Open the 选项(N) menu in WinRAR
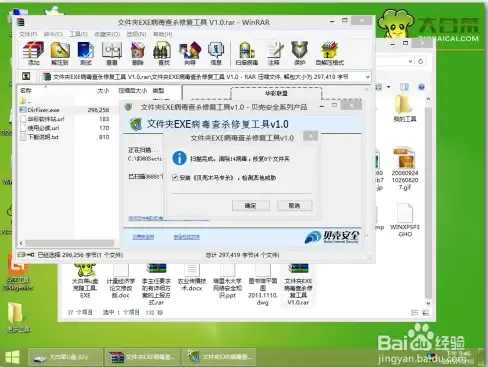Viewport: 488px width, 367px height. point(136,34)
